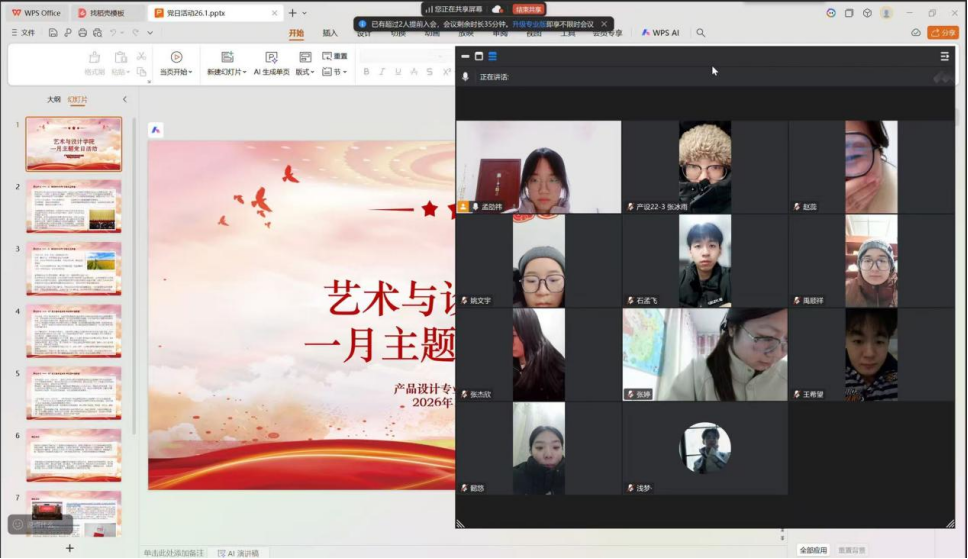This screenshot has height=559, width=968.
Task: Select slide 3 thumbnail in the panel
Action: tap(73, 268)
